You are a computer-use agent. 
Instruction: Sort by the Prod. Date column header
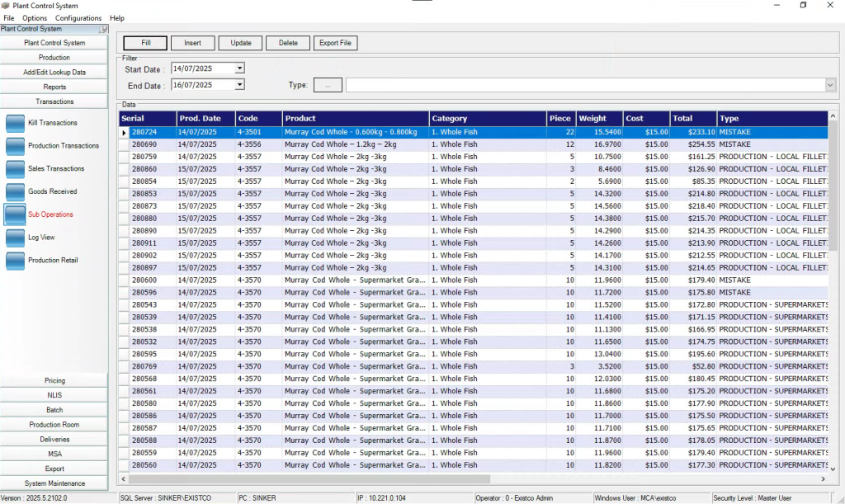(205, 119)
